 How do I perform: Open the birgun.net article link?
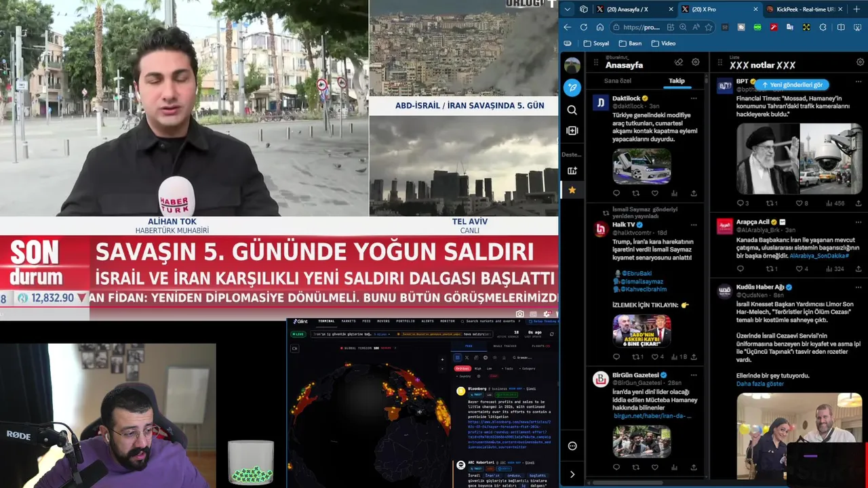(x=652, y=415)
